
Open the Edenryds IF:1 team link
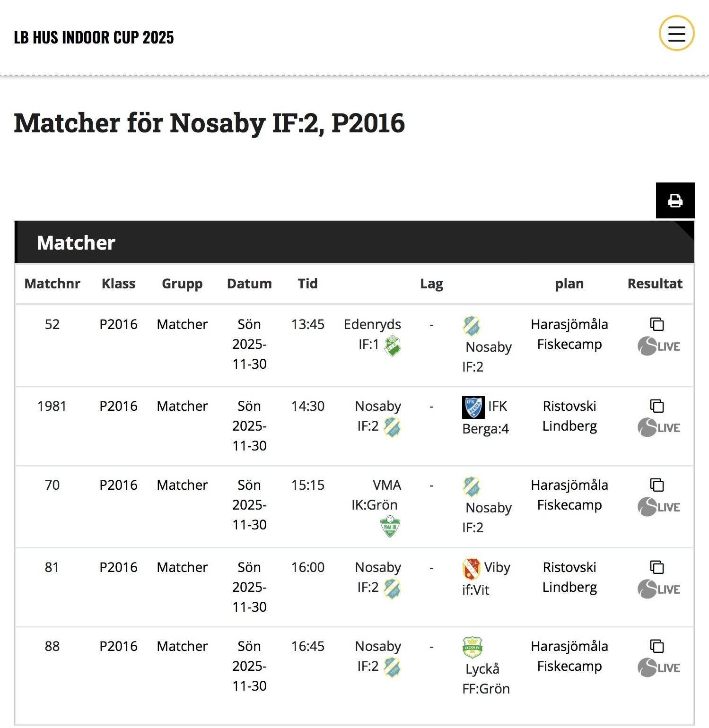tap(372, 334)
